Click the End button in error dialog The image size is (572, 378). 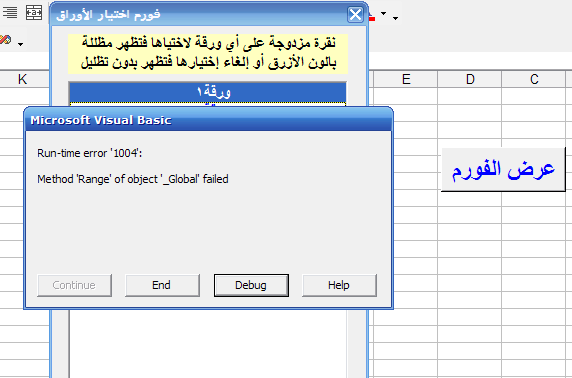162,285
